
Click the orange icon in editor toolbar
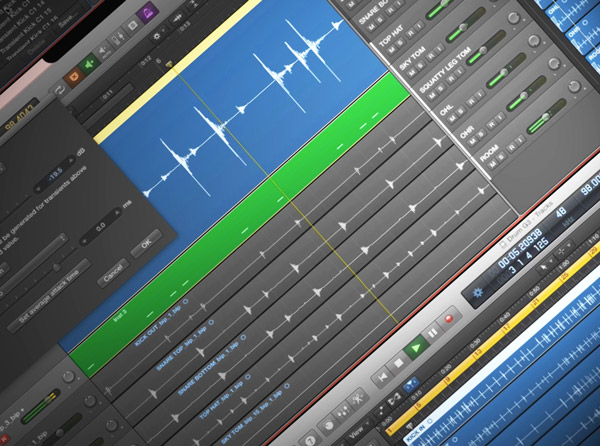tap(74, 75)
